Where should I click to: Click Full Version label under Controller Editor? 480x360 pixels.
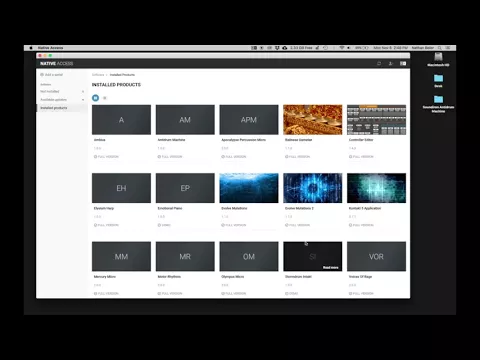click(x=363, y=157)
